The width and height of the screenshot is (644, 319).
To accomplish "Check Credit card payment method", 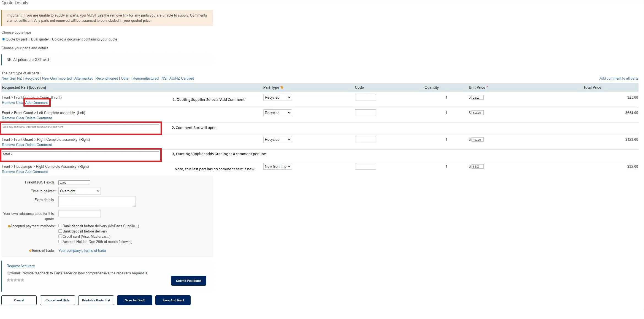I will [x=60, y=236].
